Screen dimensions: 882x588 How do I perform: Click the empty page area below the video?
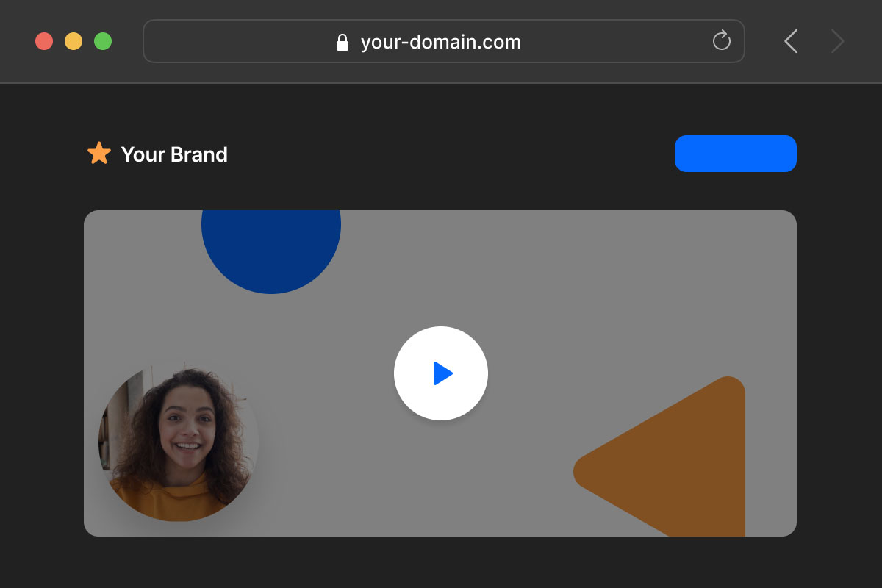coord(441,562)
